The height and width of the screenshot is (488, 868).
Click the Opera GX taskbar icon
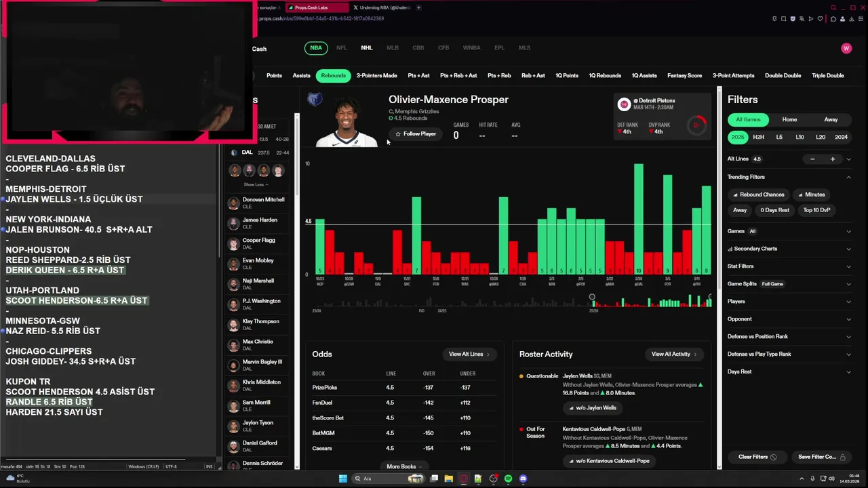point(463,479)
